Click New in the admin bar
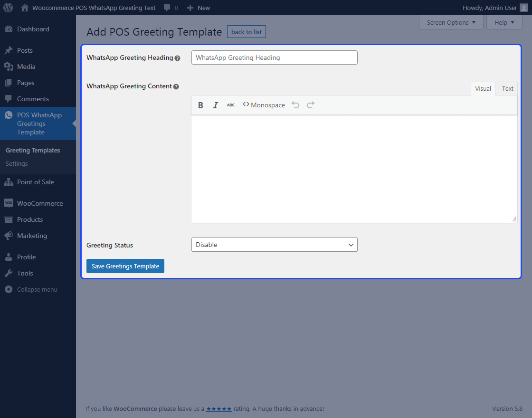 (204, 8)
